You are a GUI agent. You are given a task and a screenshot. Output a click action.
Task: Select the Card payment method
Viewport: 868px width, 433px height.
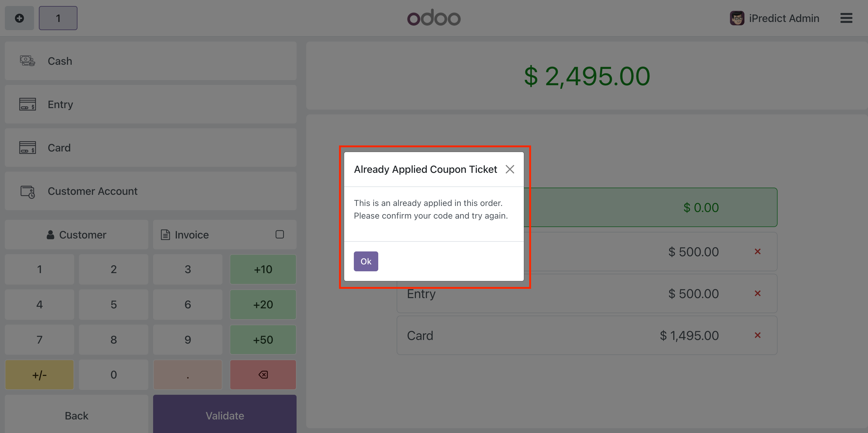[150, 148]
